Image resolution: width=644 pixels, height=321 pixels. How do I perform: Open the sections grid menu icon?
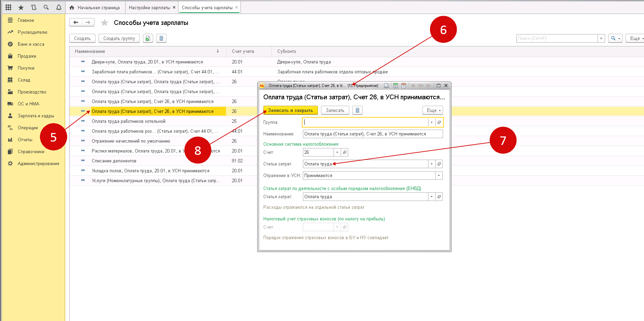point(9,7)
